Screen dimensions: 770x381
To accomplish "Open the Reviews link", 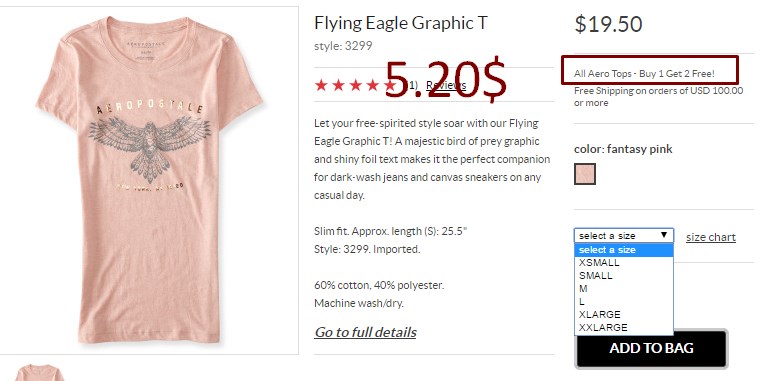I will [x=446, y=85].
